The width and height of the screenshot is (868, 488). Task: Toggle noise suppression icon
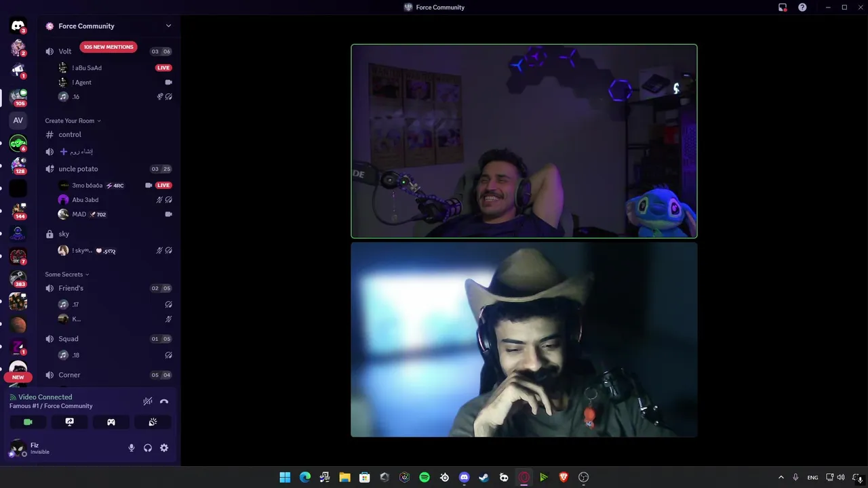click(x=148, y=401)
